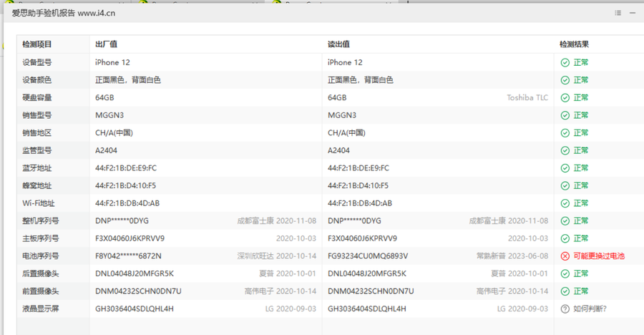Select read value iPhone 12 in 设备型号 row

(x=345, y=62)
